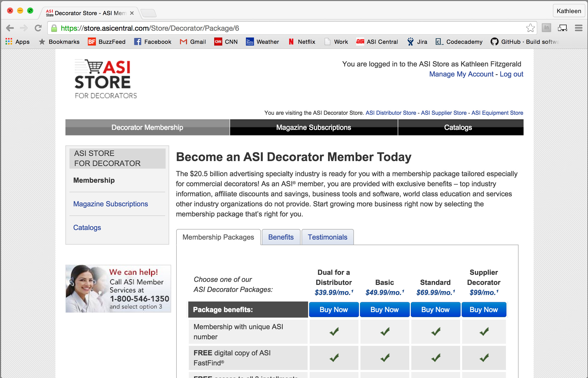Image resolution: width=588 pixels, height=378 pixels.
Task: Open the Gmail bookmark
Action: point(193,42)
